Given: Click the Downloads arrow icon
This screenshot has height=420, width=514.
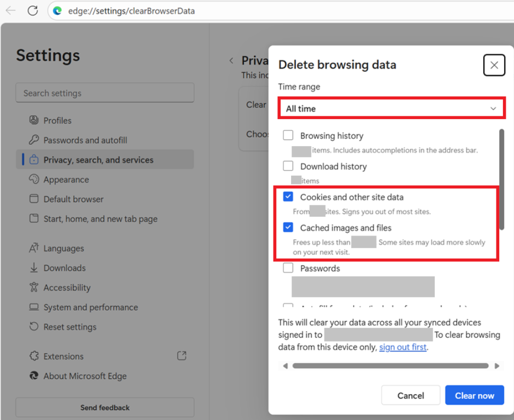Looking at the screenshot, I should pyautogui.click(x=33, y=268).
